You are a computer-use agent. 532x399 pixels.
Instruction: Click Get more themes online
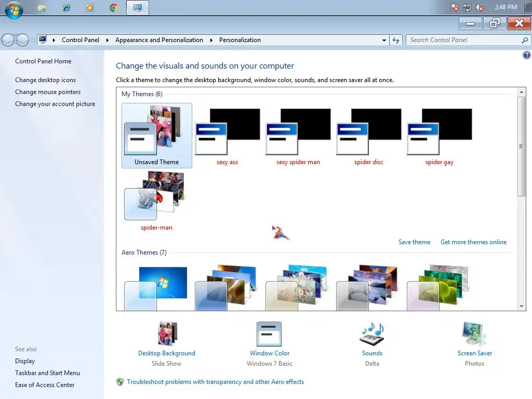click(x=474, y=242)
